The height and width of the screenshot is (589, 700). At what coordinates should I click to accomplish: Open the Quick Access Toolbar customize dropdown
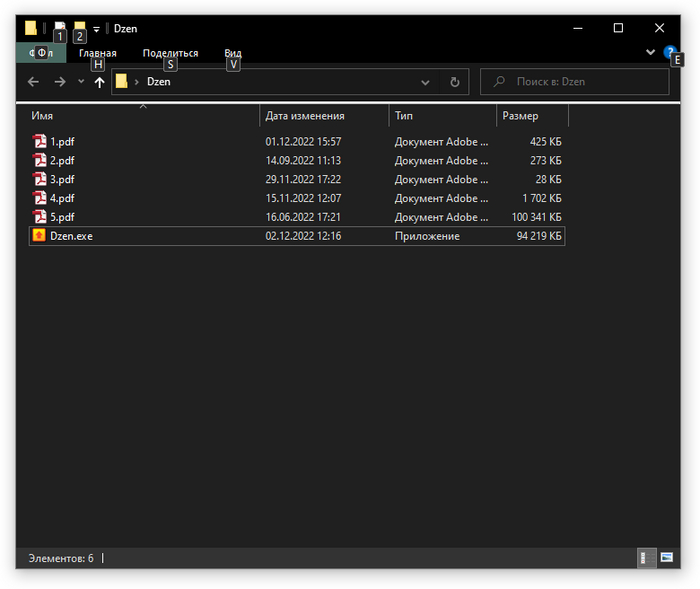pos(96,29)
